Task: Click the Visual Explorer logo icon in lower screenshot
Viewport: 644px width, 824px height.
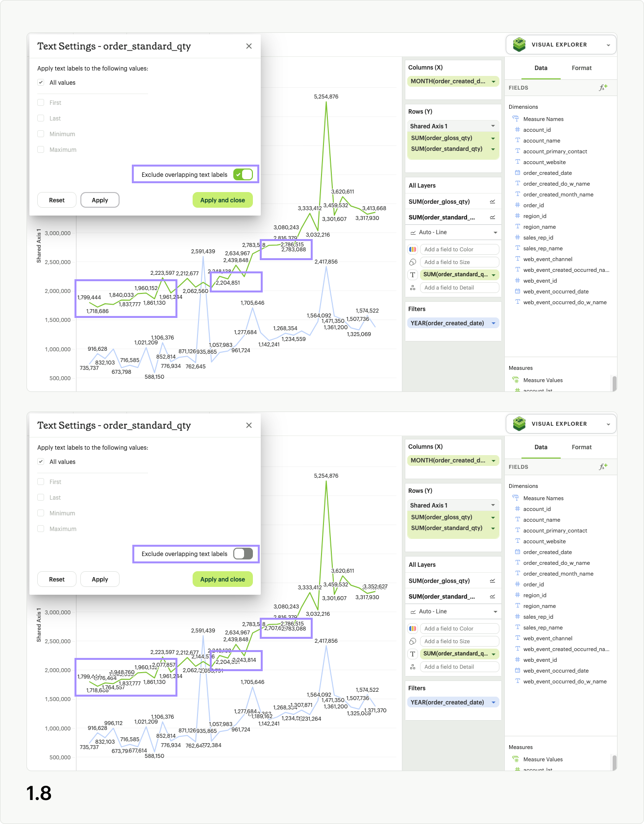Action: point(519,424)
